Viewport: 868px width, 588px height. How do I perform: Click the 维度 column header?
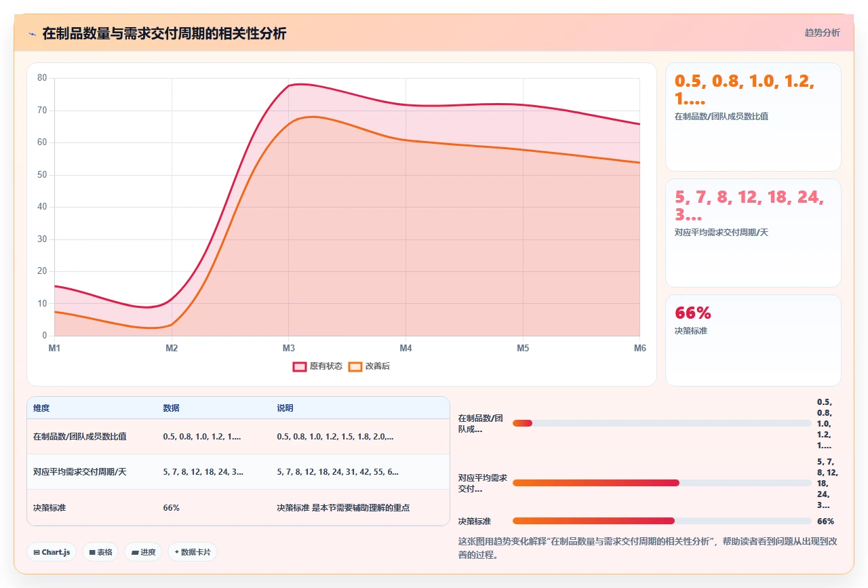tap(41, 408)
